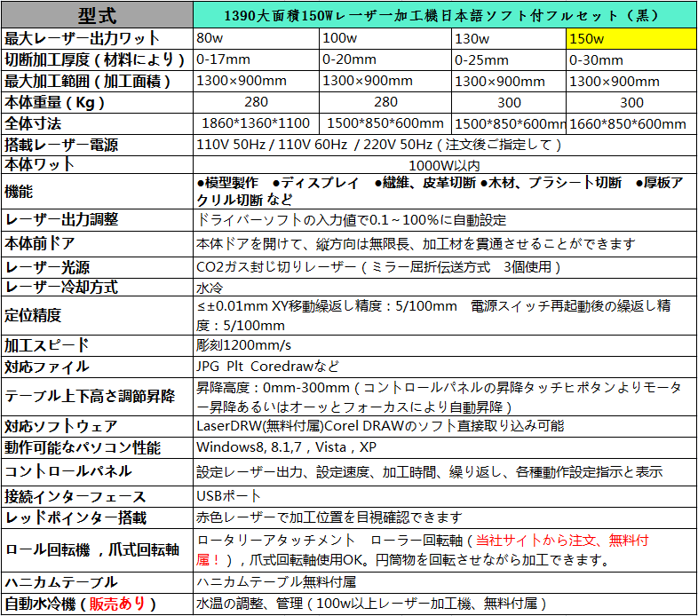
Task: Click the header cell '型式'
Action: point(97,15)
